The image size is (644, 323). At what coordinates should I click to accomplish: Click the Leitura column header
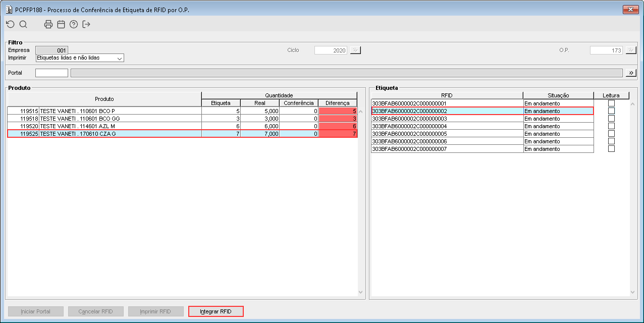[x=611, y=95]
